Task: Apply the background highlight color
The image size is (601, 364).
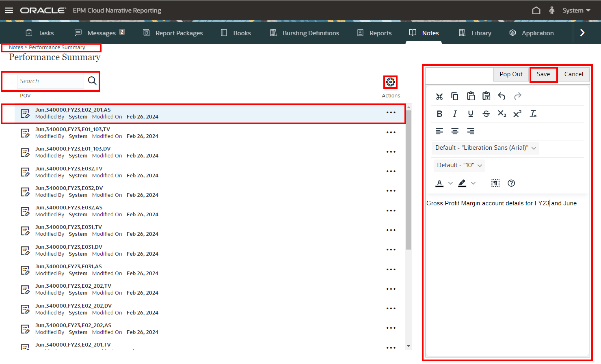Action: click(462, 183)
